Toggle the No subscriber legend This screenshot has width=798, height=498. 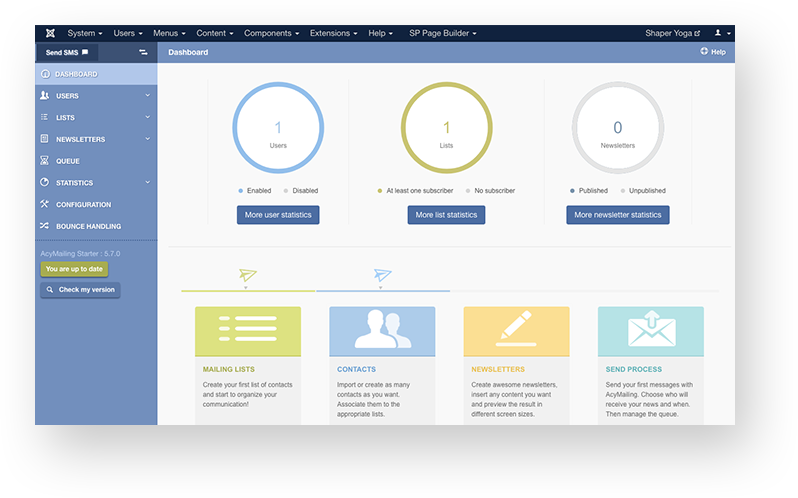pos(490,191)
